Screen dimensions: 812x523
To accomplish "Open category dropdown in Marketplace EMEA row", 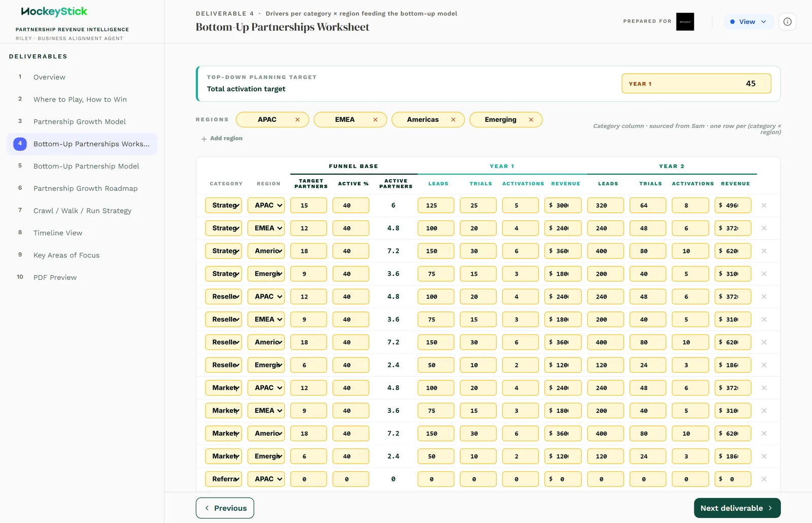I will pyautogui.click(x=223, y=411).
